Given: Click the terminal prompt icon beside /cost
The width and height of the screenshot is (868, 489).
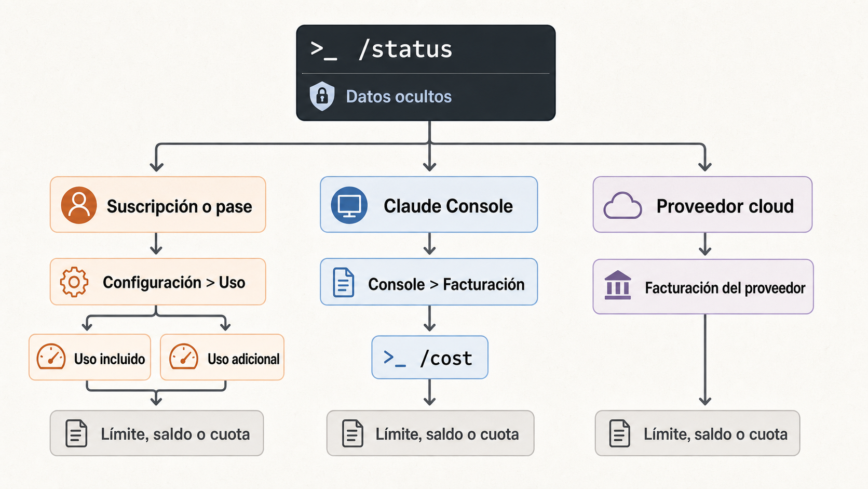Looking at the screenshot, I should coord(395,358).
